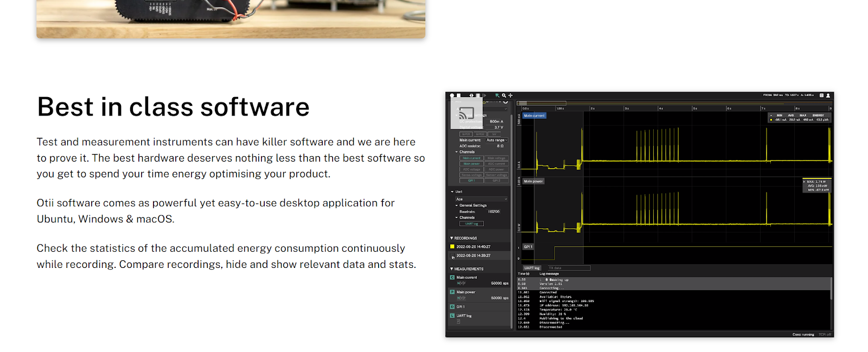Click the 'Core: running' status bar text
This screenshot has height=352, width=868.
pos(803,334)
